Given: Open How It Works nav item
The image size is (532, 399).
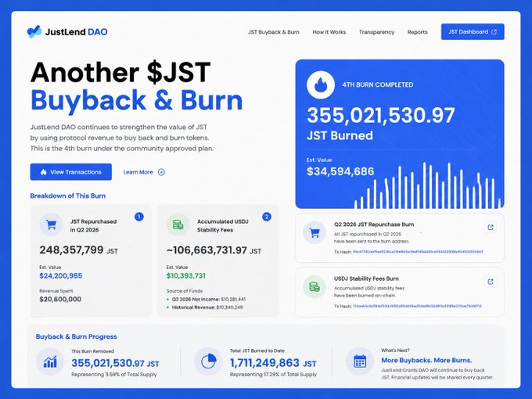Looking at the screenshot, I should [329, 32].
